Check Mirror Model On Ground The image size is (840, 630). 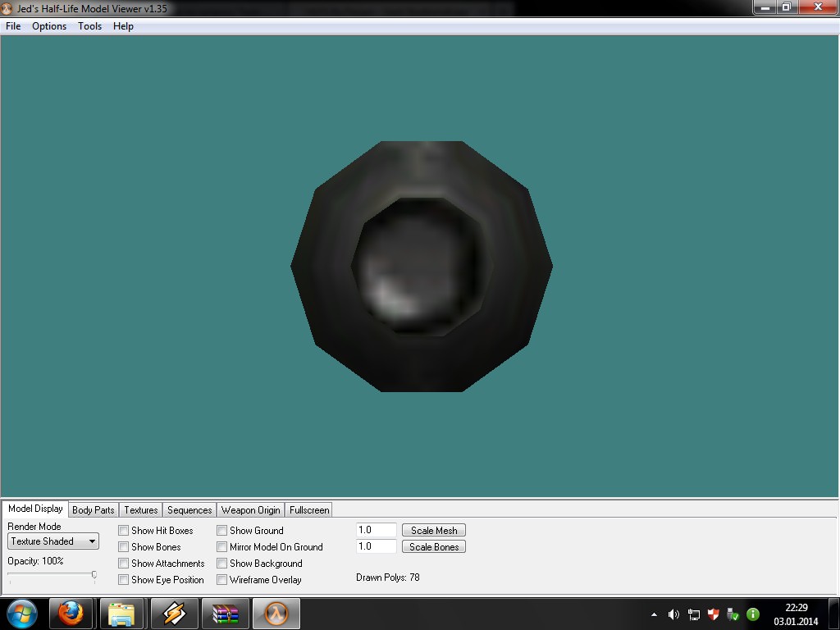222,547
